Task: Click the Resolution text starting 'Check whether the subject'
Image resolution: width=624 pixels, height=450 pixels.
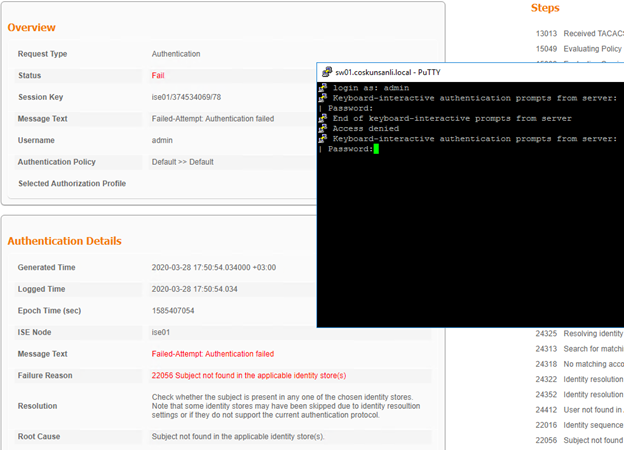Action: click(285, 406)
